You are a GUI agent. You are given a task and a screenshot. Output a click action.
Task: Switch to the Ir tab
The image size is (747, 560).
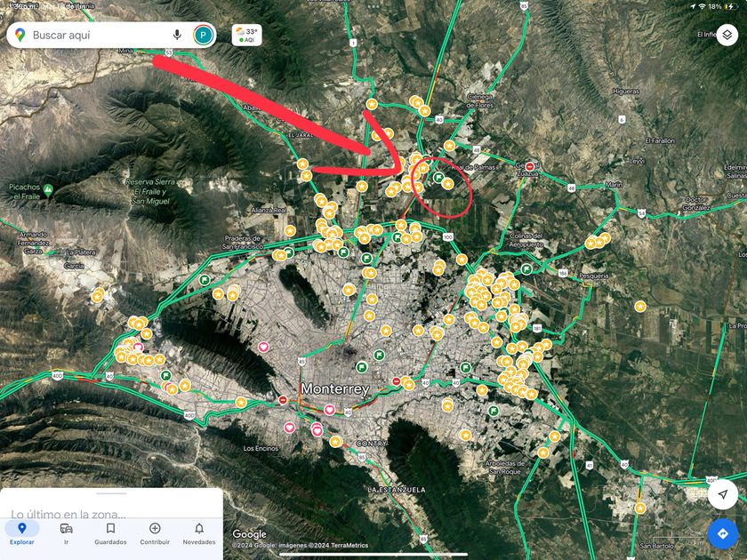tap(66, 533)
